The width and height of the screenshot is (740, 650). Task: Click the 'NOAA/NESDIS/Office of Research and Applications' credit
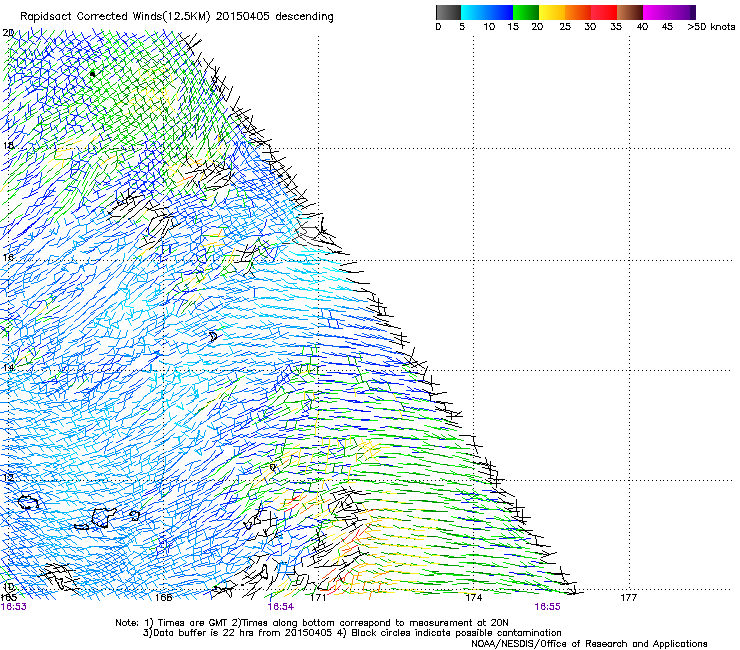pos(589,644)
